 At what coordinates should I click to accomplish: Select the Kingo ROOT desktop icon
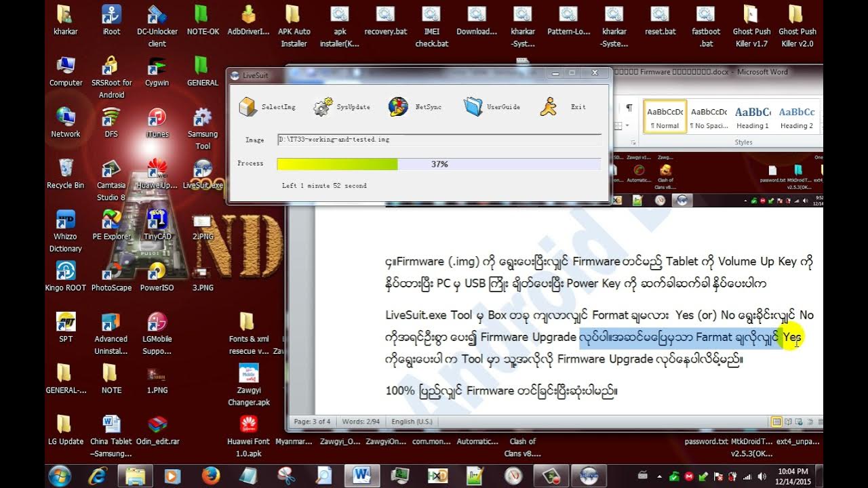(x=66, y=277)
